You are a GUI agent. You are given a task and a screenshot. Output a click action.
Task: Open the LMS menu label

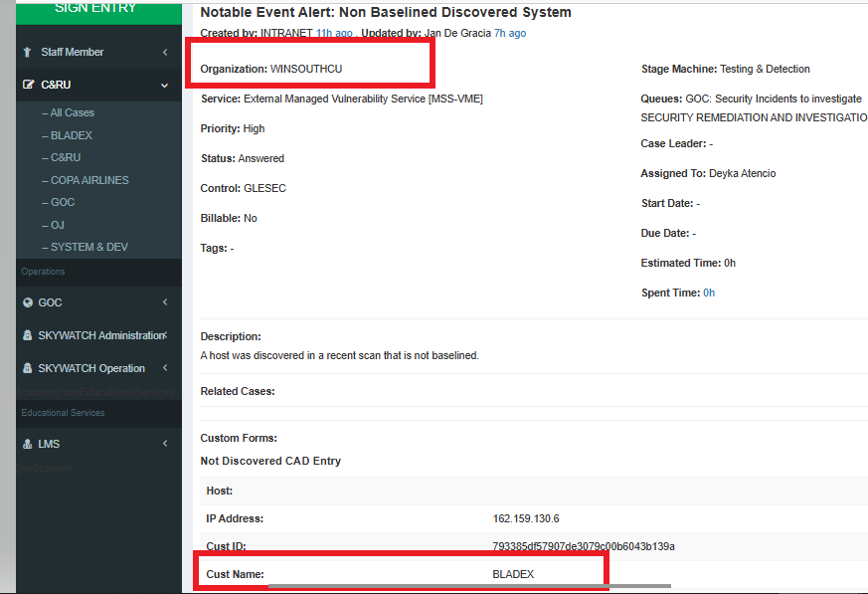pos(49,444)
